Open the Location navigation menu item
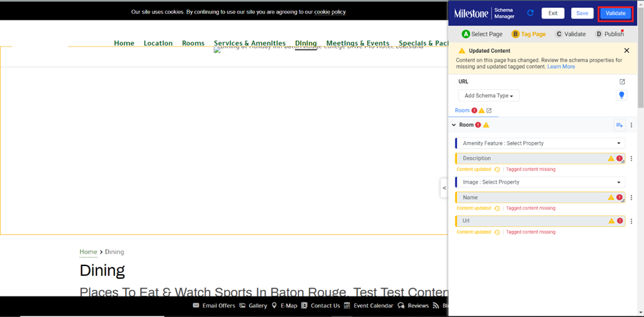 pos(158,43)
